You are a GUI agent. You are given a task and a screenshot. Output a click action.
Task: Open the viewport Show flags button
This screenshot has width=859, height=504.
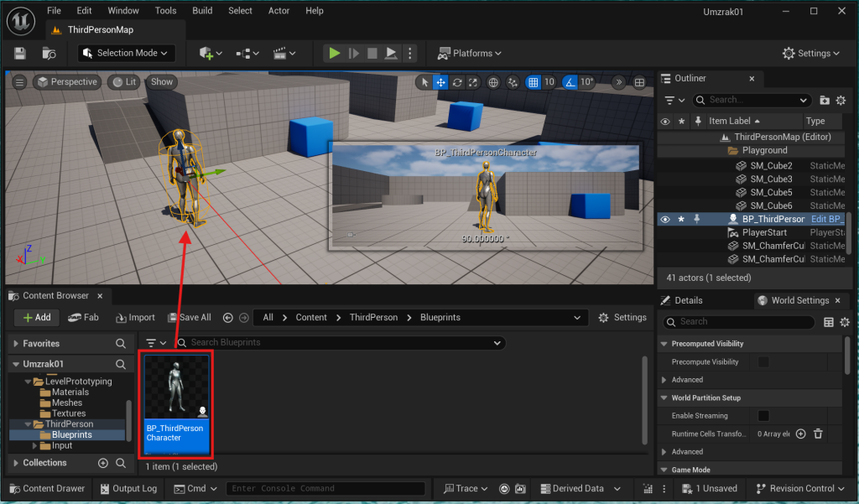coord(162,82)
